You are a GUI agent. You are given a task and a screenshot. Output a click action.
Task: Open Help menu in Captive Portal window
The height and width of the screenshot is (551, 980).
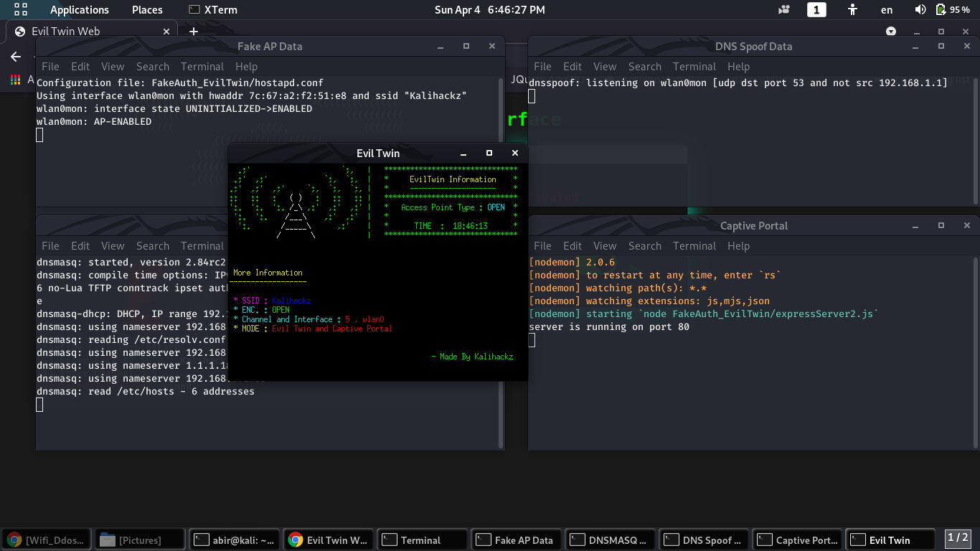point(738,246)
